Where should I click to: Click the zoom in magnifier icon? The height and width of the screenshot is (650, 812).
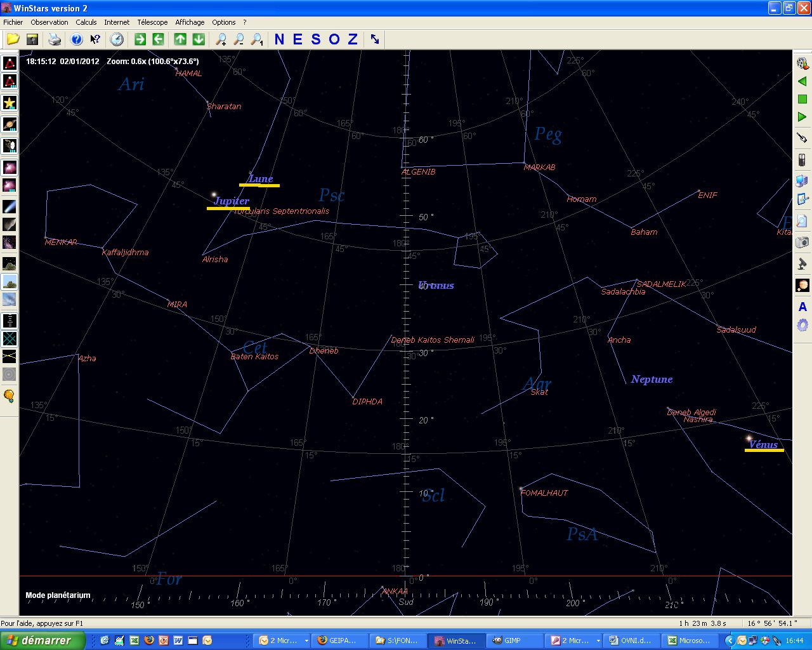[221, 39]
